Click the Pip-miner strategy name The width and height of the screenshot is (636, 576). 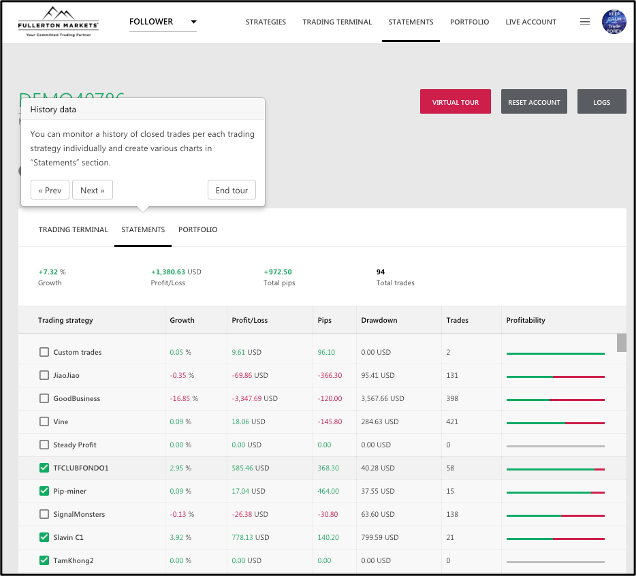tap(70, 491)
